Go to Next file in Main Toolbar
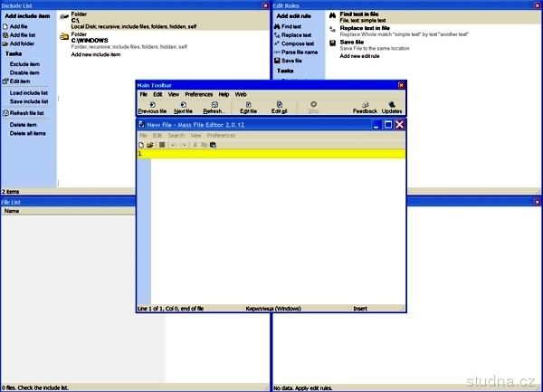The width and height of the screenshot is (543, 392). click(183, 108)
